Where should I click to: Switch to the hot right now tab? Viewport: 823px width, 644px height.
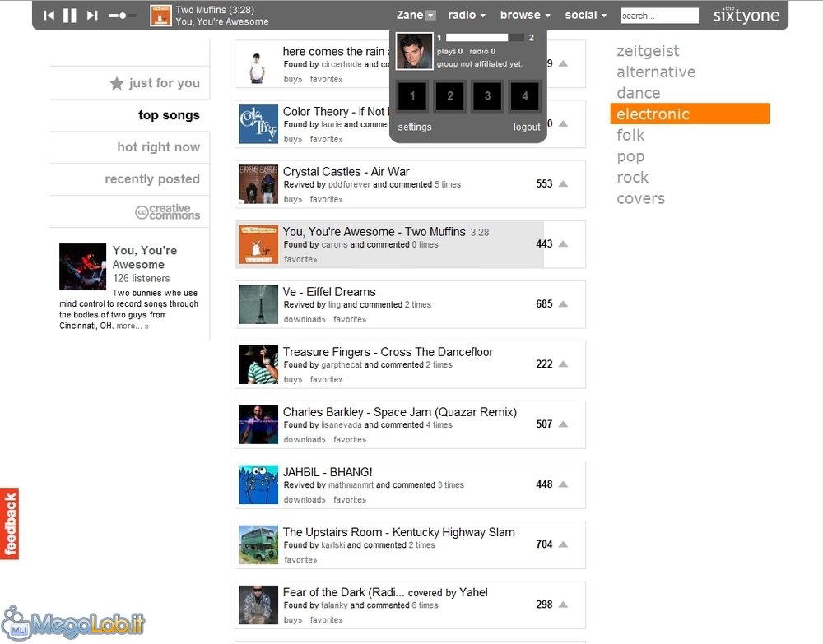point(159,147)
